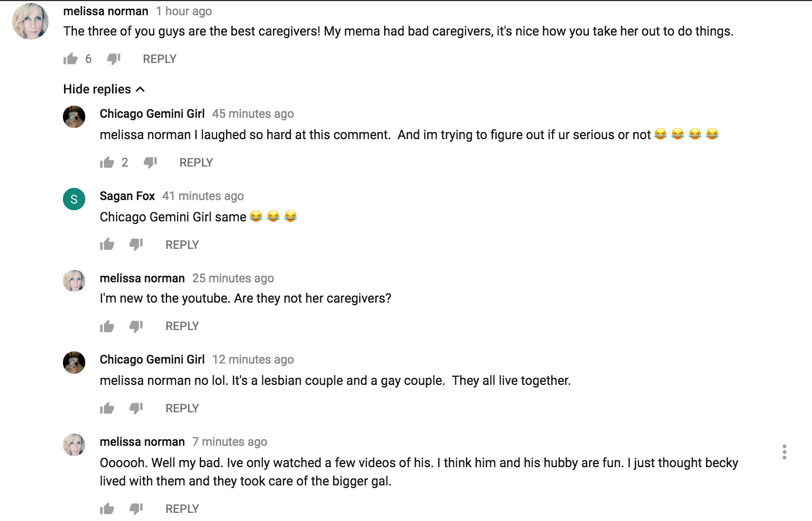Like the 'new to the youtube' reply

pos(107,326)
